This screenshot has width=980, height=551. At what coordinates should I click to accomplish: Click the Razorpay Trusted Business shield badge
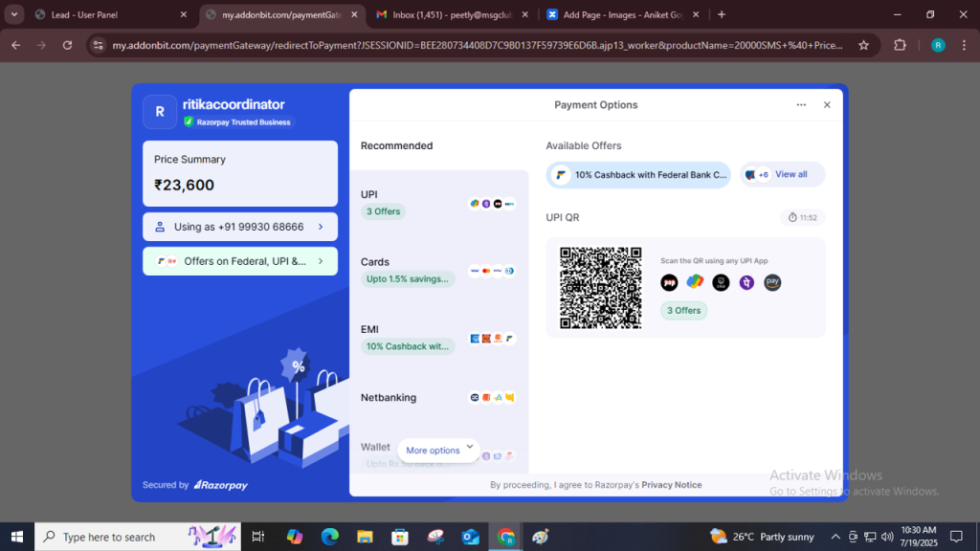(189, 121)
